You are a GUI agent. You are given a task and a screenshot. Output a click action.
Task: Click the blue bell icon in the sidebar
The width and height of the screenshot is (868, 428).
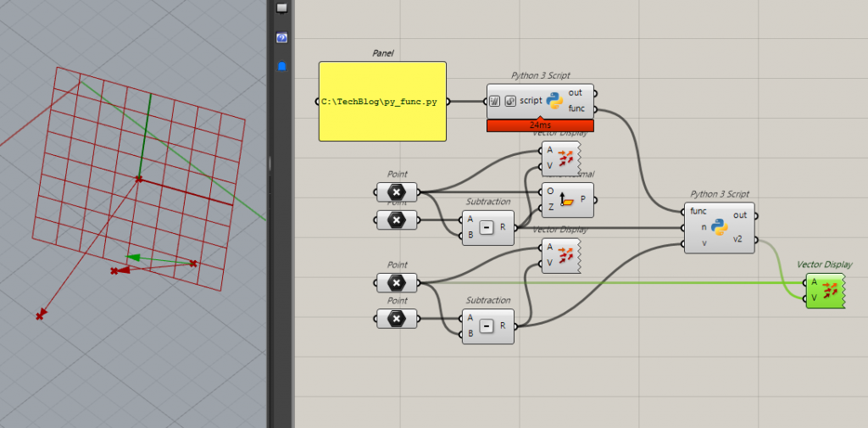281,66
